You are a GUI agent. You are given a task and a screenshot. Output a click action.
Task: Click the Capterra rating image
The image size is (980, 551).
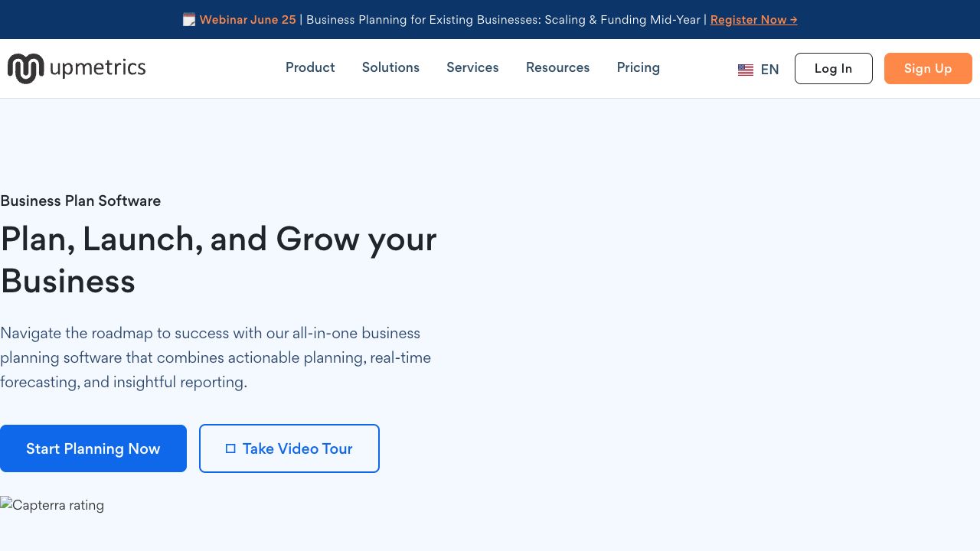coord(52,505)
